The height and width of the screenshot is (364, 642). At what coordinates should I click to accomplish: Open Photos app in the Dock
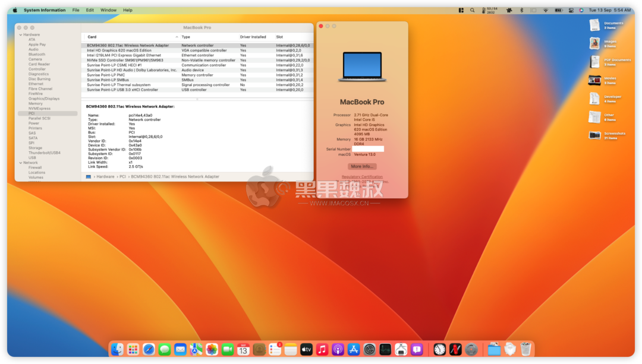pyautogui.click(x=212, y=349)
